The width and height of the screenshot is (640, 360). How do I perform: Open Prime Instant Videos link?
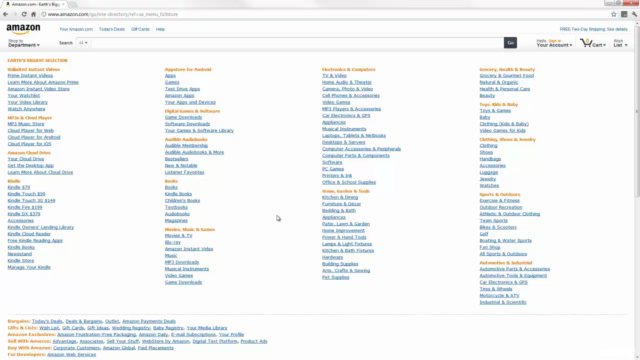point(30,76)
